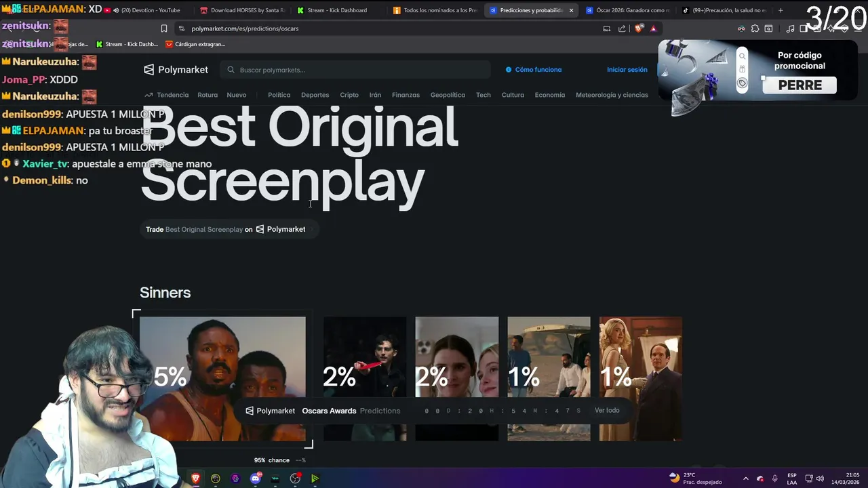Open Meteorología y ciencias category
868x488 pixels.
coord(612,95)
